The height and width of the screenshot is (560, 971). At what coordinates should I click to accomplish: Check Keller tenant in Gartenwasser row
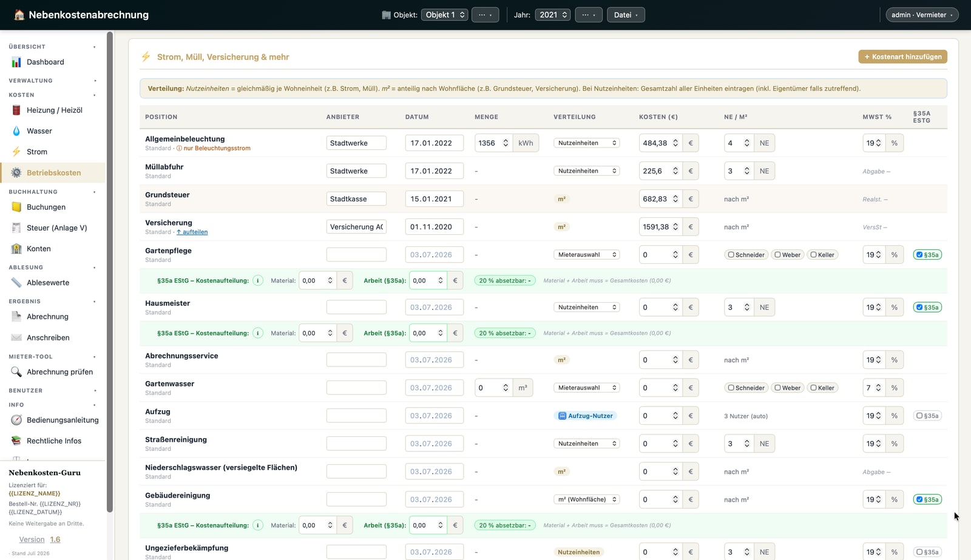coord(813,388)
